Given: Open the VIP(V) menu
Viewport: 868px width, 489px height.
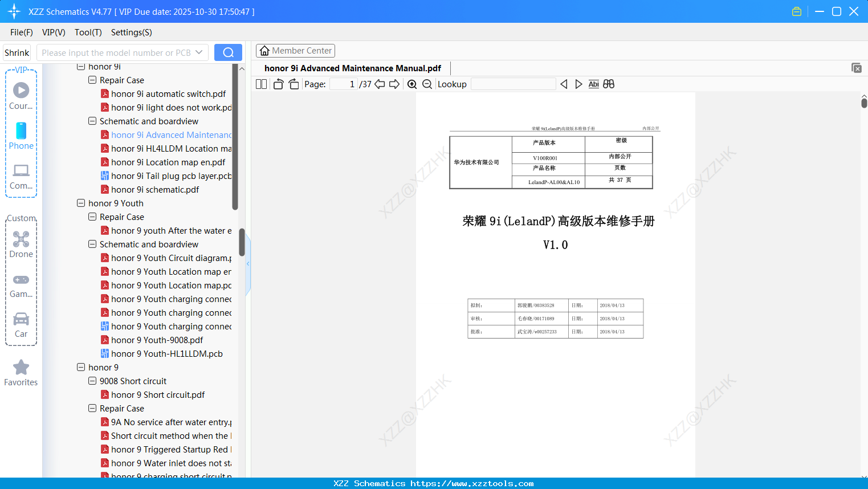Looking at the screenshot, I should [x=54, y=32].
